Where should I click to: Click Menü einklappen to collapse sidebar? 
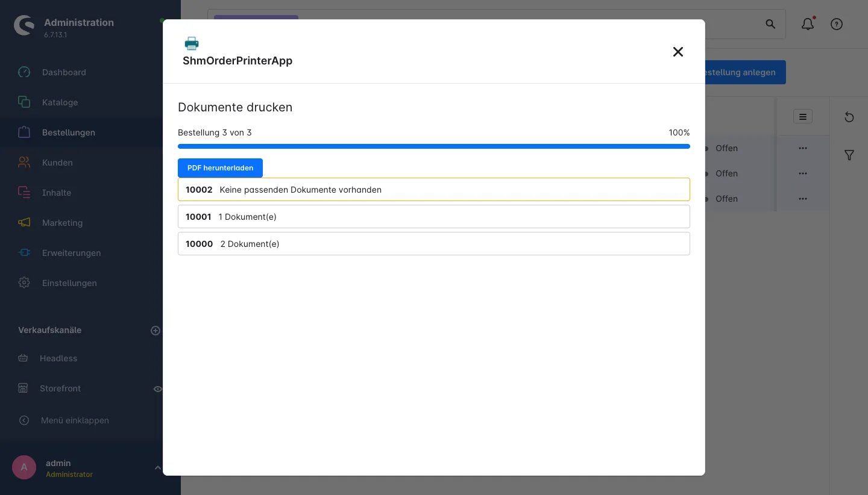coord(75,420)
